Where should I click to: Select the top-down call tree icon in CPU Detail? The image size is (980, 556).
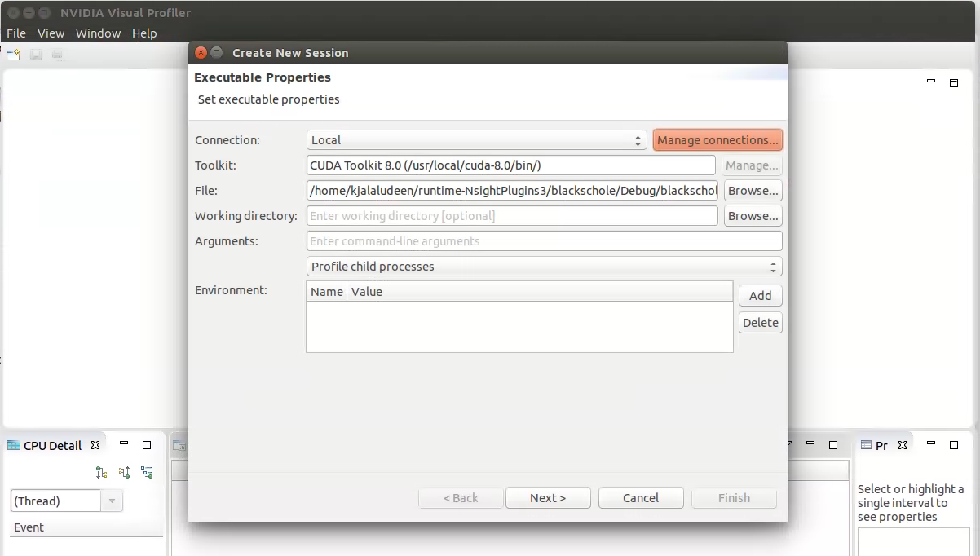tap(101, 472)
